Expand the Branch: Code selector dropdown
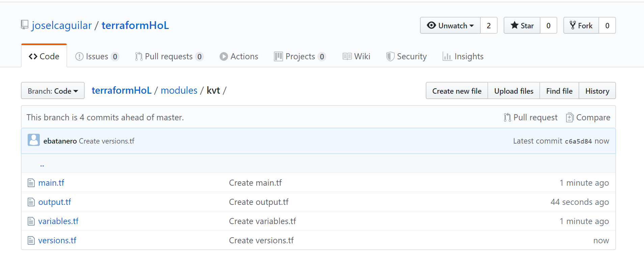Image resolution: width=644 pixels, height=278 pixels. click(53, 91)
